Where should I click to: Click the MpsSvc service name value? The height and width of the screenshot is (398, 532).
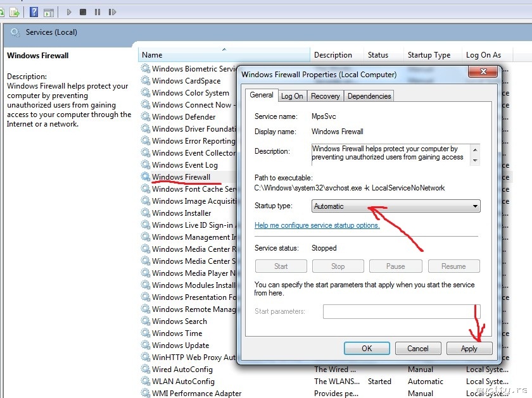pyautogui.click(x=324, y=116)
